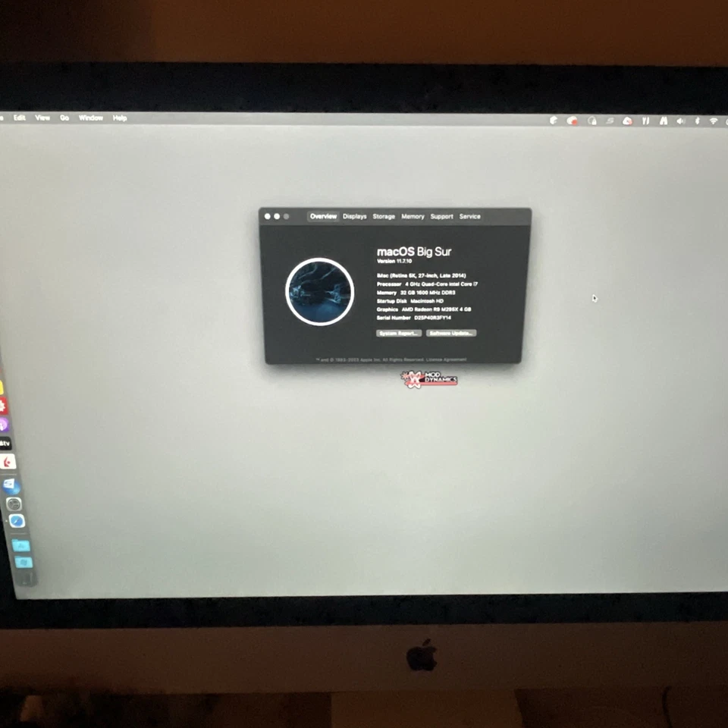728x728 pixels.
Task: Click the System Report button
Action: [x=397, y=333]
